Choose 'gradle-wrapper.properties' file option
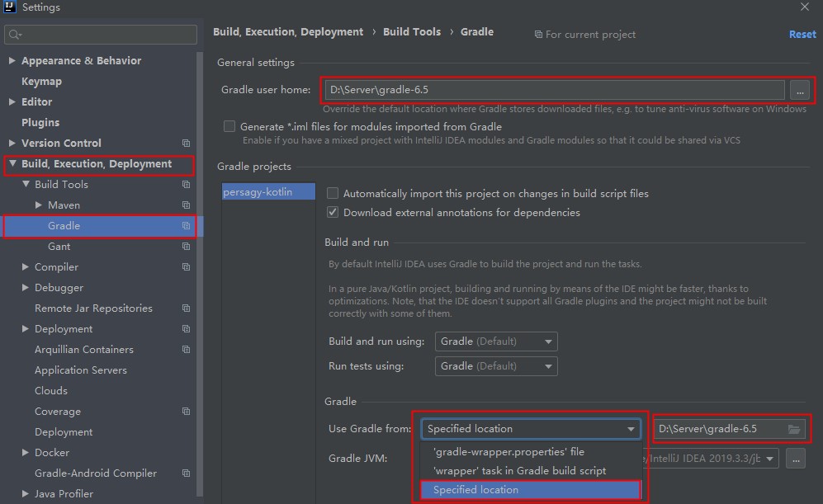The height and width of the screenshot is (504, 823). tap(508, 452)
